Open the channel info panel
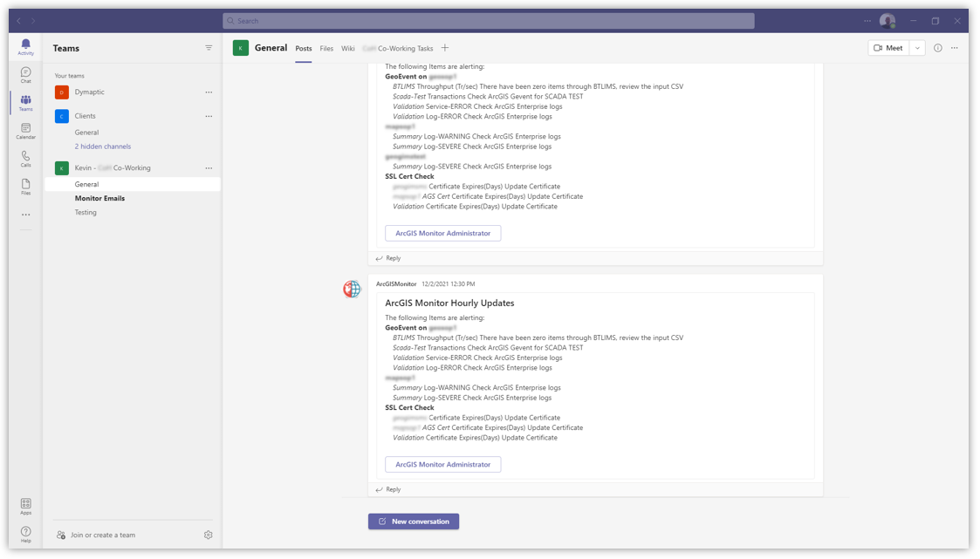Image resolution: width=980 pixels, height=559 pixels. click(937, 48)
